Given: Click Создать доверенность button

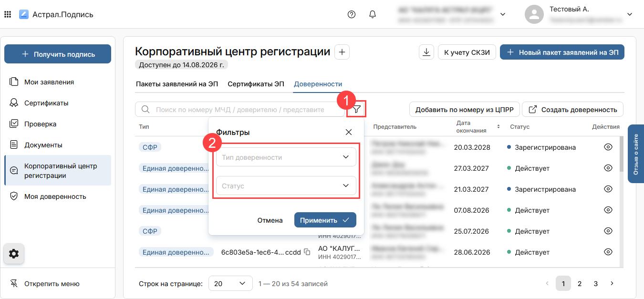Looking at the screenshot, I should 573,110.
